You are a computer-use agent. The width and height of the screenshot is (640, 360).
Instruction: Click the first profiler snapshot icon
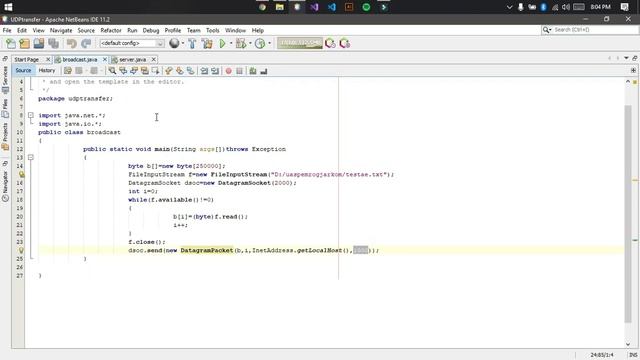330,43
